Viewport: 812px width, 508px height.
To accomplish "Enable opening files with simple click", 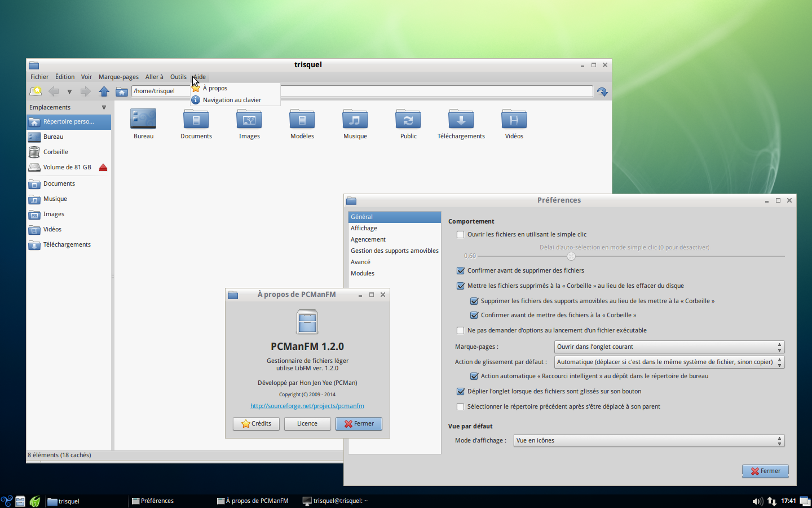I will click(461, 234).
